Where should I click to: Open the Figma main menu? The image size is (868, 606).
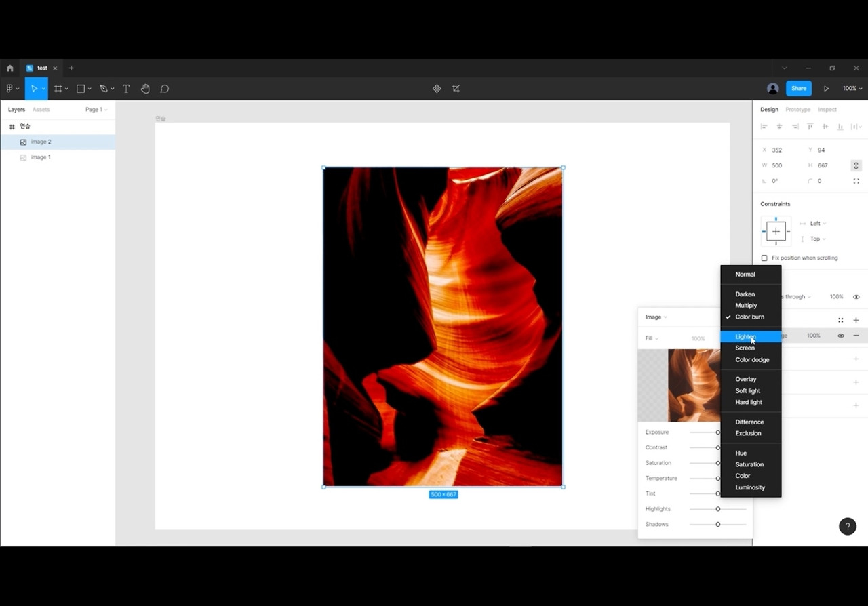[x=12, y=89]
